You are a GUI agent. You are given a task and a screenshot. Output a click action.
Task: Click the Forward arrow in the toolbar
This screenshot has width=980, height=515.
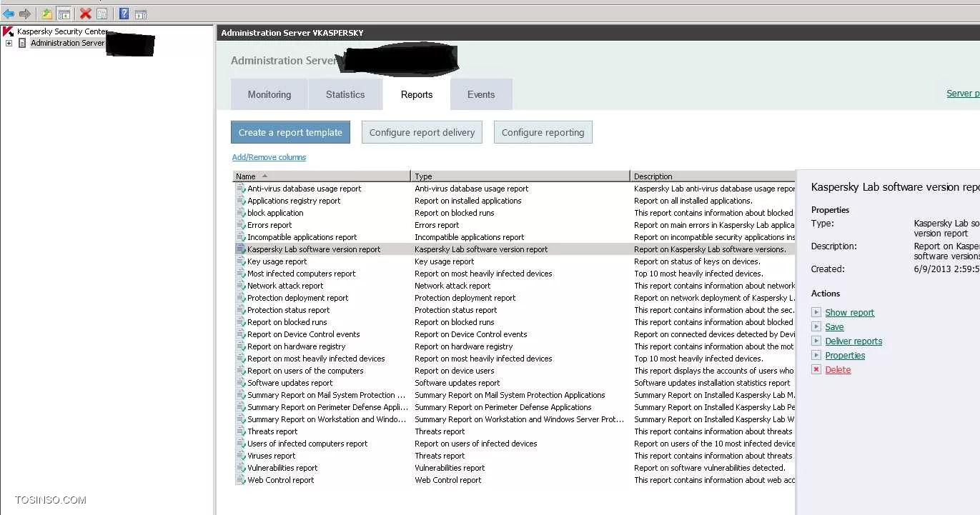pos(25,14)
